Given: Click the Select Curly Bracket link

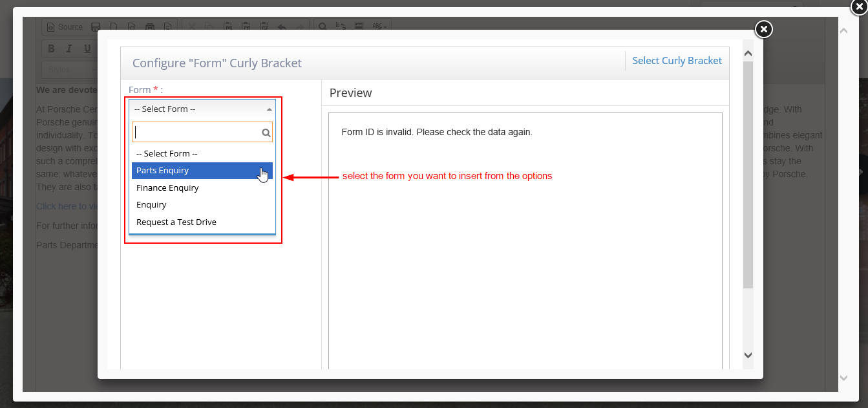Looking at the screenshot, I should (x=677, y=60).
